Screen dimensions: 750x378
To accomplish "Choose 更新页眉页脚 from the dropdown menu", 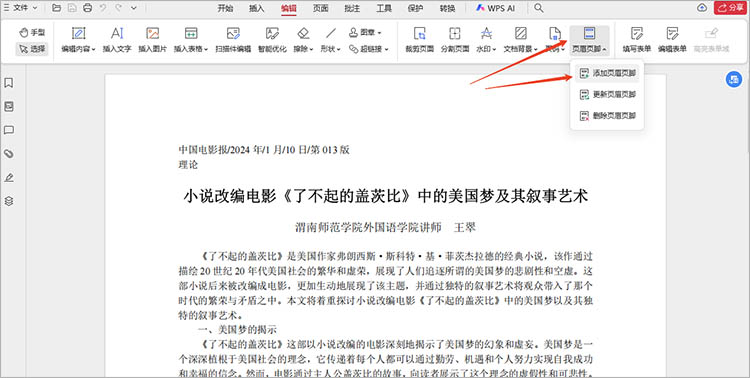I will coord(607,94).
